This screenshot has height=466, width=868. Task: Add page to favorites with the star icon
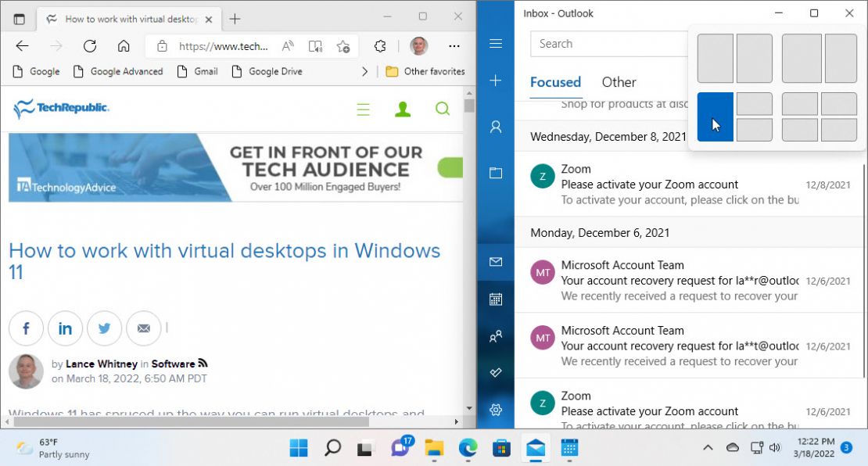tap(343, 46)
